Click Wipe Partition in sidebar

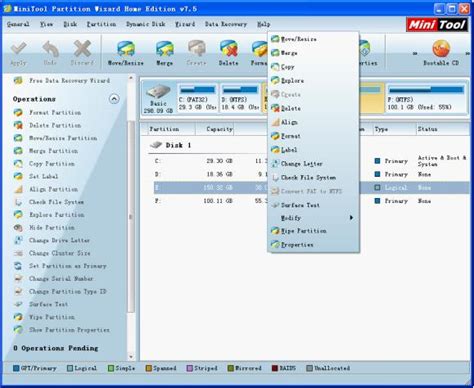(44, 317)
